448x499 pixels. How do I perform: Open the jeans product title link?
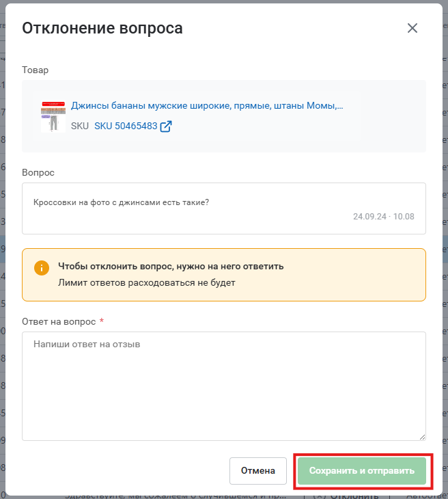point(207,106)
